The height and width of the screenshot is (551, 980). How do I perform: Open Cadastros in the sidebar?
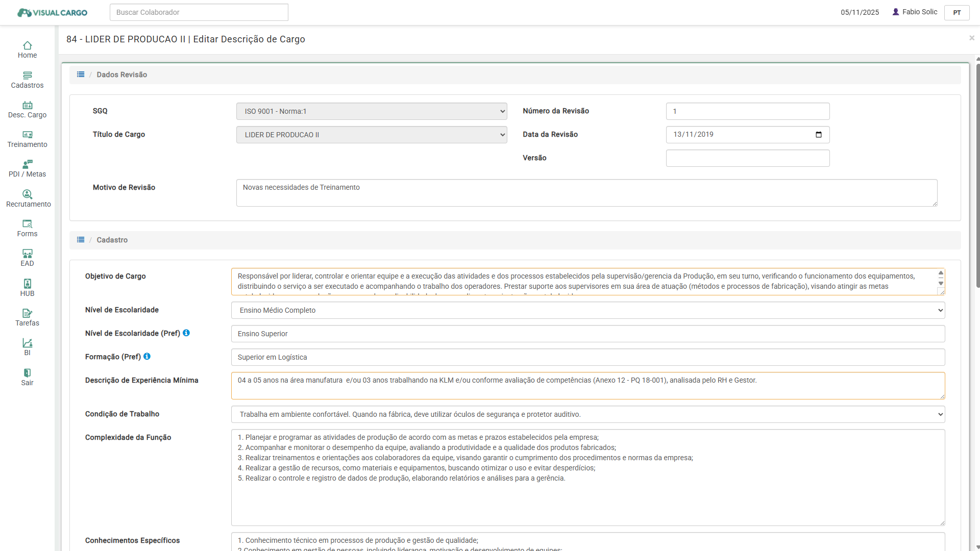pyautogui.click(x=27, y=76)
